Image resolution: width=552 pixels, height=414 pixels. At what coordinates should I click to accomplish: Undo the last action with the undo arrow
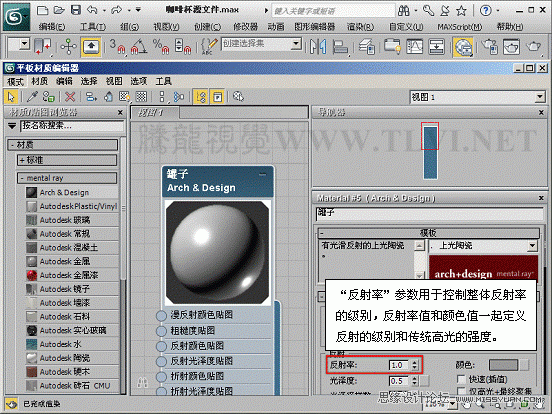point(92,10)
